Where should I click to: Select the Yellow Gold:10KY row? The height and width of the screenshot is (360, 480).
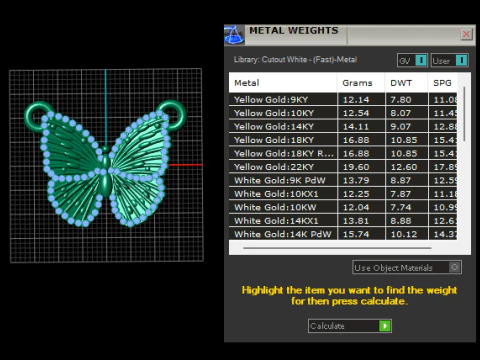(x=343, y=113)
